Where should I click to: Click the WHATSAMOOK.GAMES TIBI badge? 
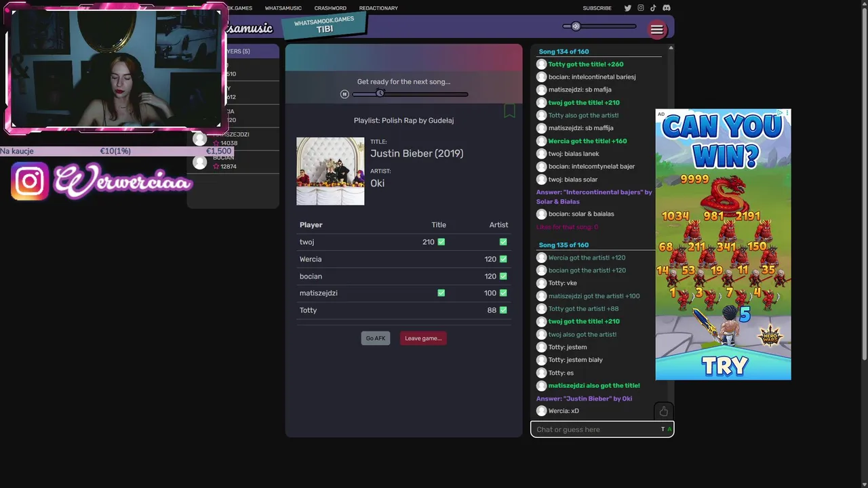click(324, 25)
